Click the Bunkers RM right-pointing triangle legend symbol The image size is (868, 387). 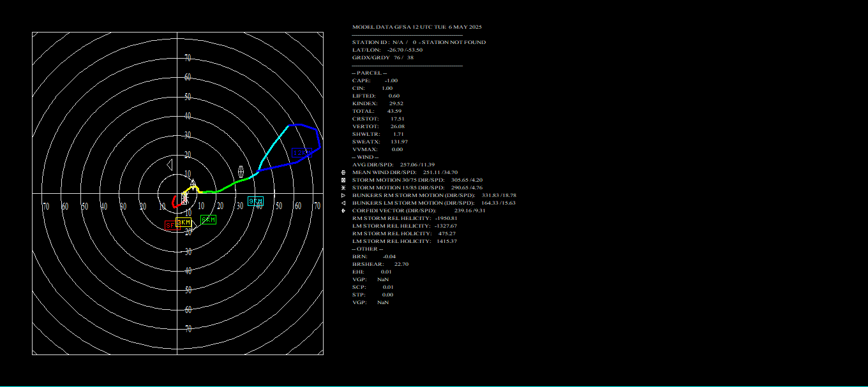343,195
